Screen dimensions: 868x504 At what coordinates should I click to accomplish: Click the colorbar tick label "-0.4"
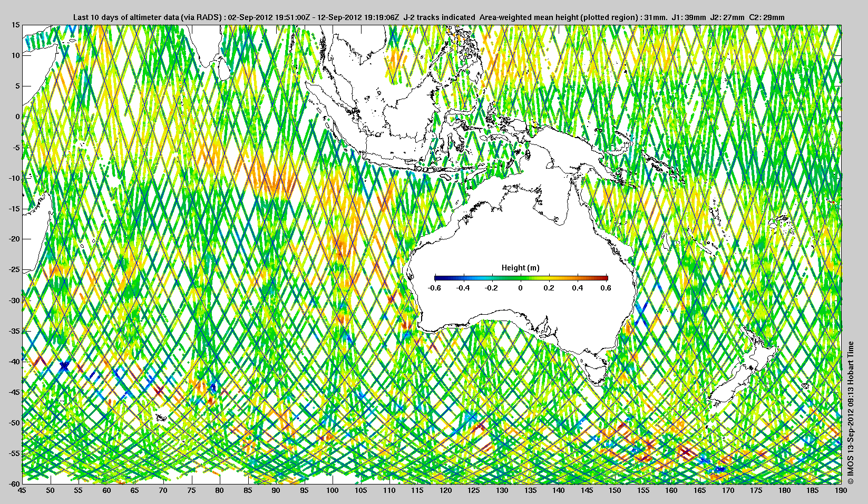tap(463, 288)
